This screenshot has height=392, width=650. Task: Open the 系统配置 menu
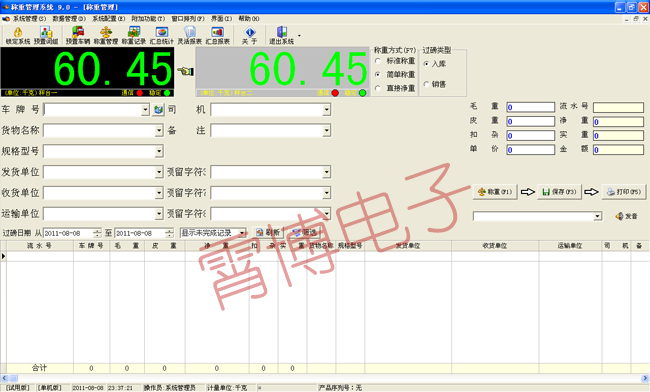click(109, 19)
